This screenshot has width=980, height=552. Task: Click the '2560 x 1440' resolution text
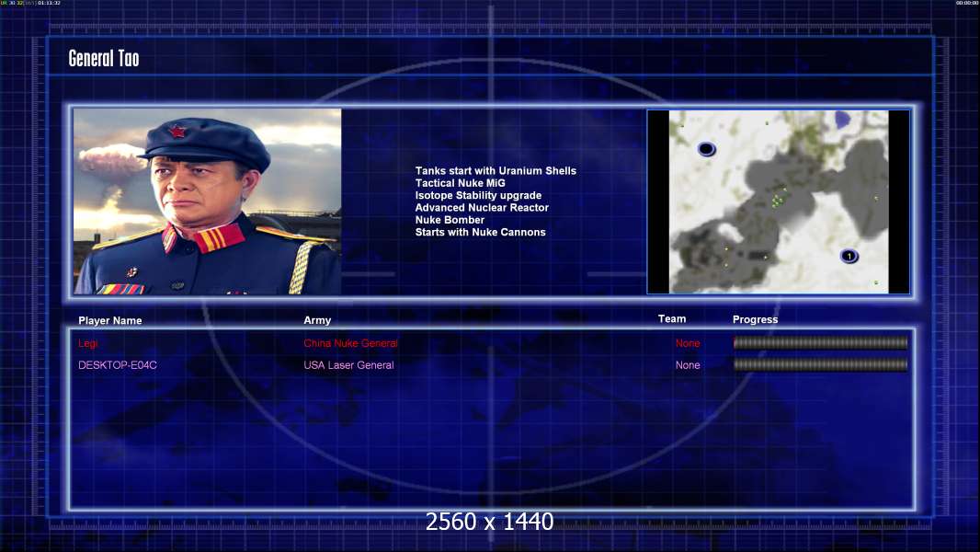point(489,522)
